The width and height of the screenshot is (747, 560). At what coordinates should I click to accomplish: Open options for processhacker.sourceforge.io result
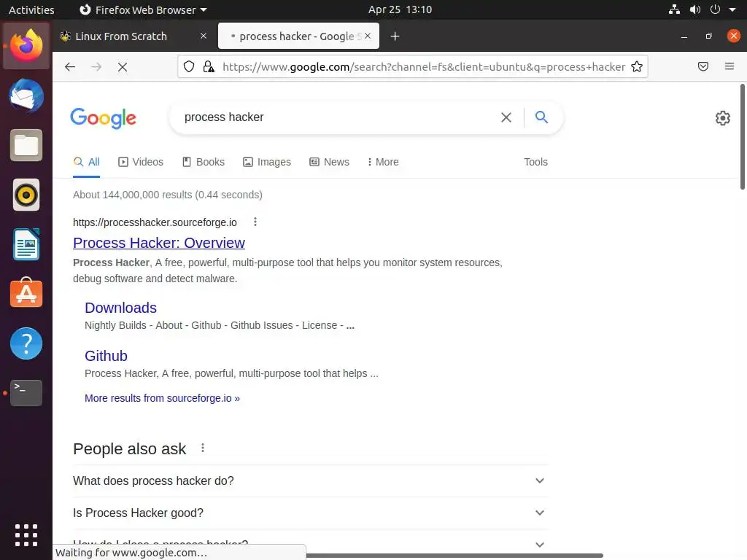[x=255, y=222]
